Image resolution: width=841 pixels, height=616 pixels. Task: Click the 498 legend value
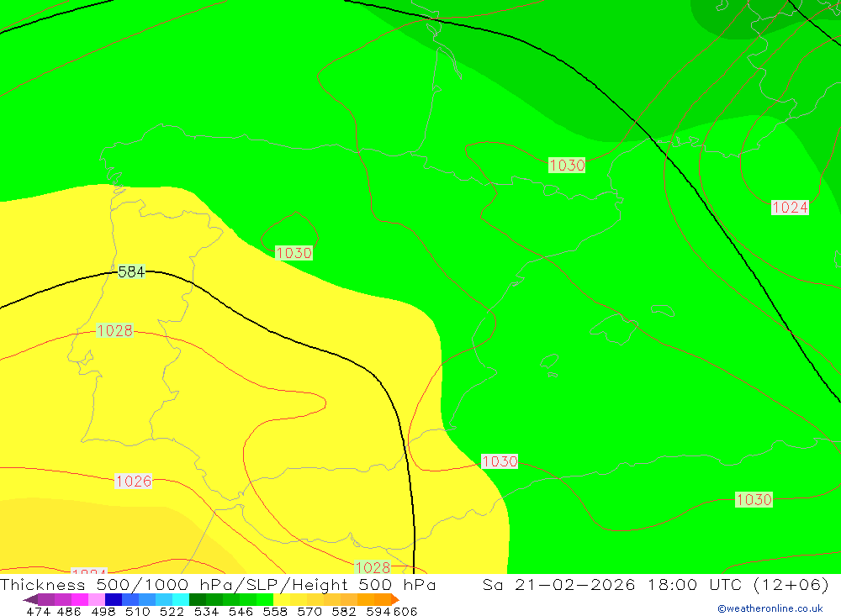[x=103, y=611]
